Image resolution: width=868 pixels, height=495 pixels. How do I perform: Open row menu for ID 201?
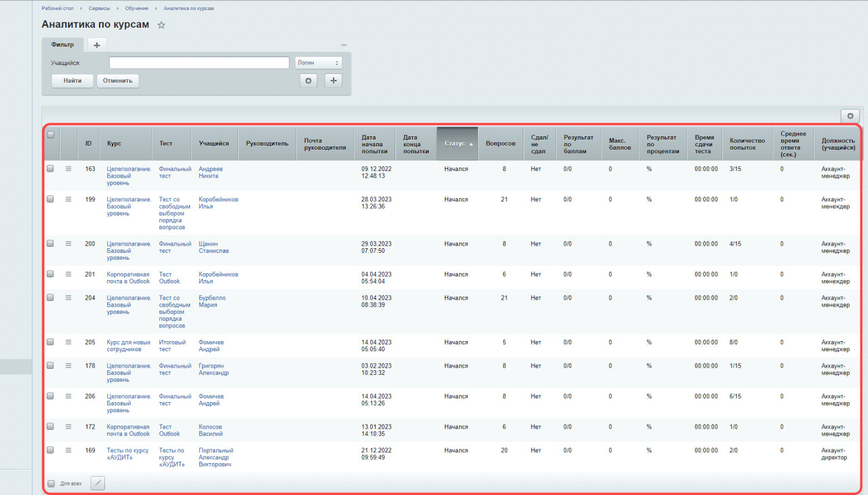pyautogui.click(x=68, y=274)
